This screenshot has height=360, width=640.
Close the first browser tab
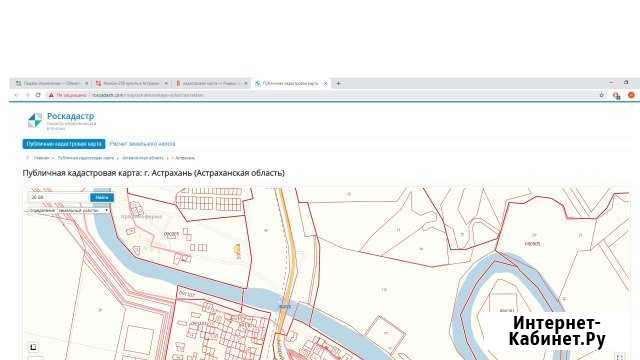tap(87, 83)
